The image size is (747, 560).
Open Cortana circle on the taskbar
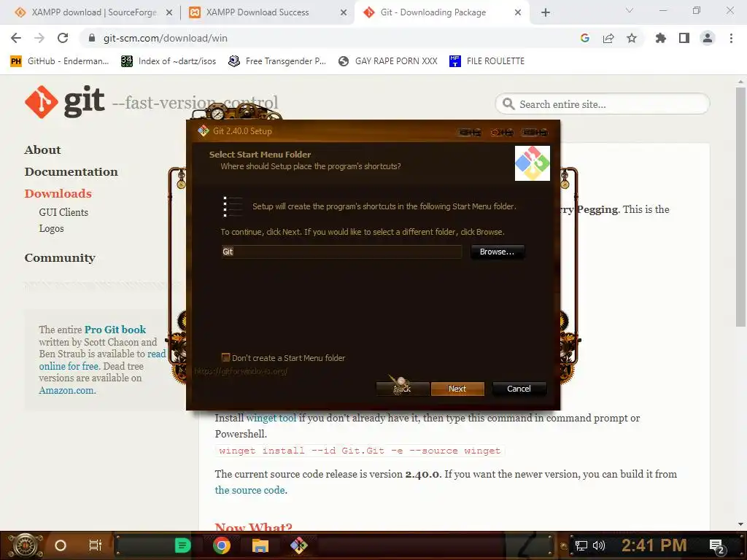61,545
